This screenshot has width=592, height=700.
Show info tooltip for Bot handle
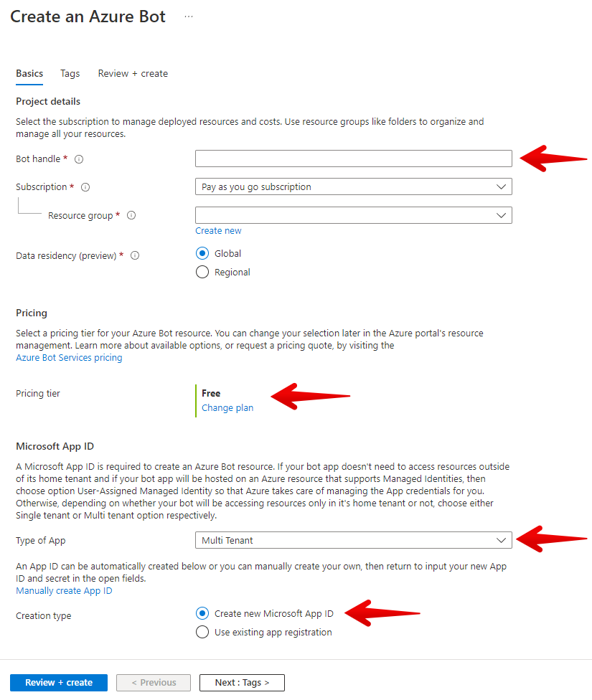(x=79, y=159)
